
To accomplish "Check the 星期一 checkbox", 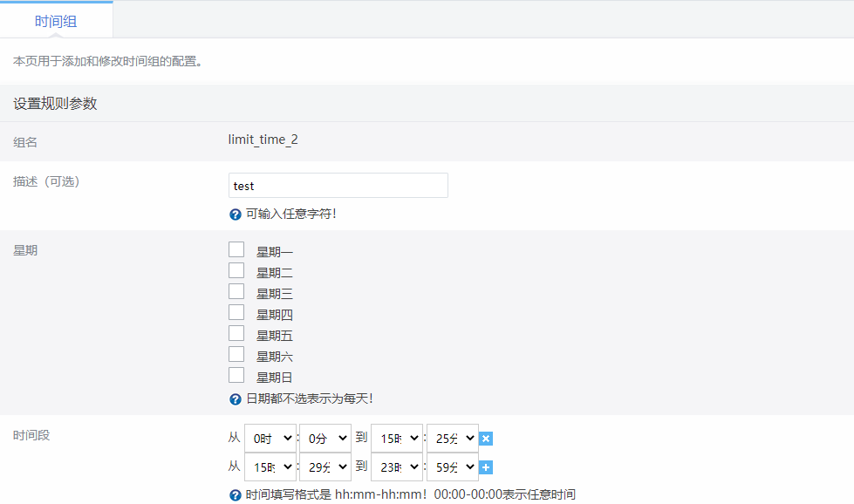I will coord(236,250).
